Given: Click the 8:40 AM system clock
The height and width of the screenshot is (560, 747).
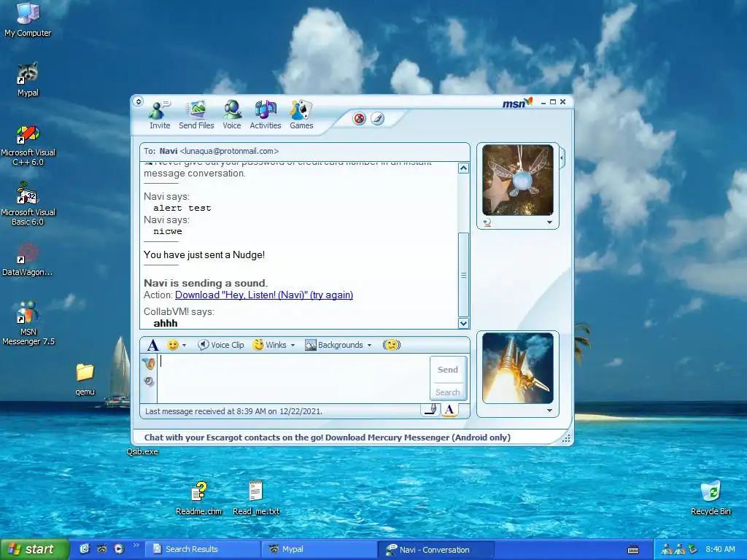Looking at the screenshot, I should click(720, 549).
